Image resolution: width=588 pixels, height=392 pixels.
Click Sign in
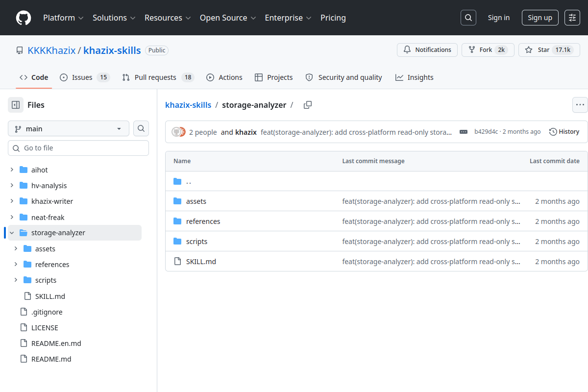tap(499, 18)
